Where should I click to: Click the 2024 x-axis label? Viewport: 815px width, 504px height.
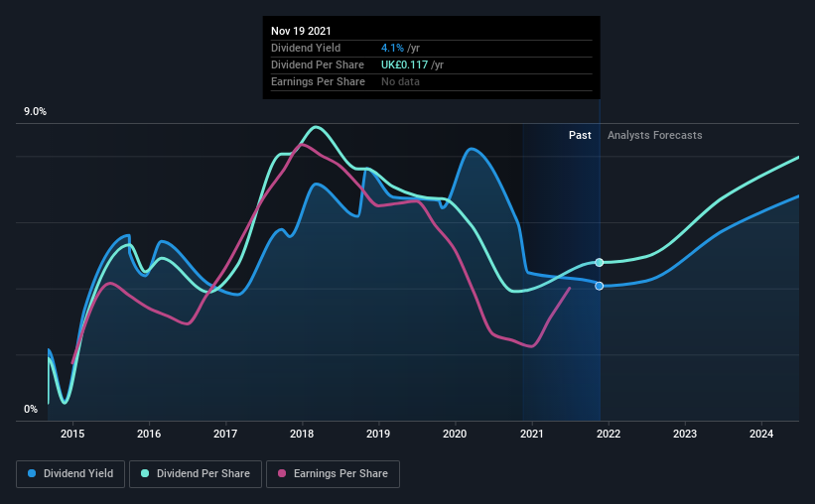click(x=761, y=434)
